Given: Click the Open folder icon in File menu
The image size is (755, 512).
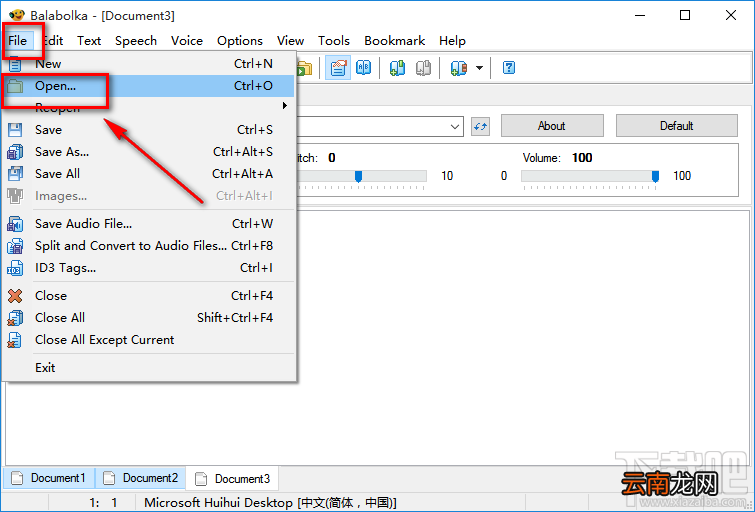Looking at the screenshot, I should coord(15,86).
